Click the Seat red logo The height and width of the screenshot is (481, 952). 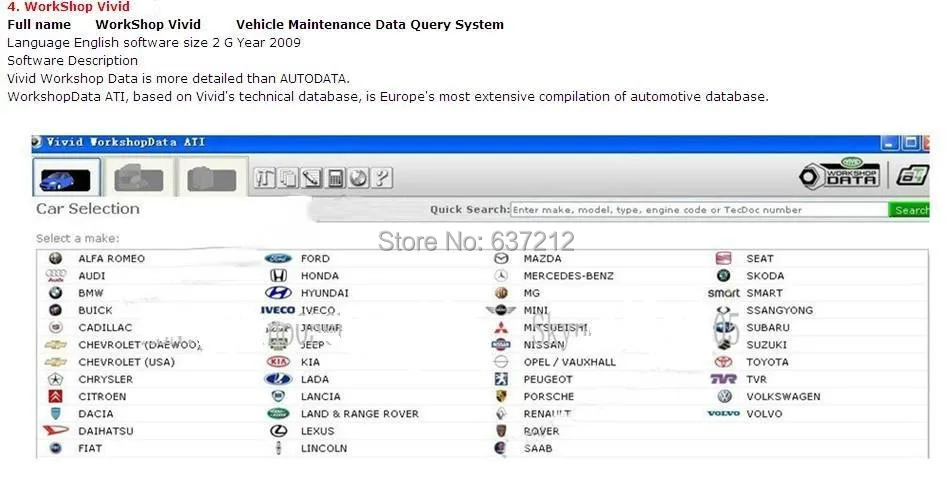(x=724, y=258)
